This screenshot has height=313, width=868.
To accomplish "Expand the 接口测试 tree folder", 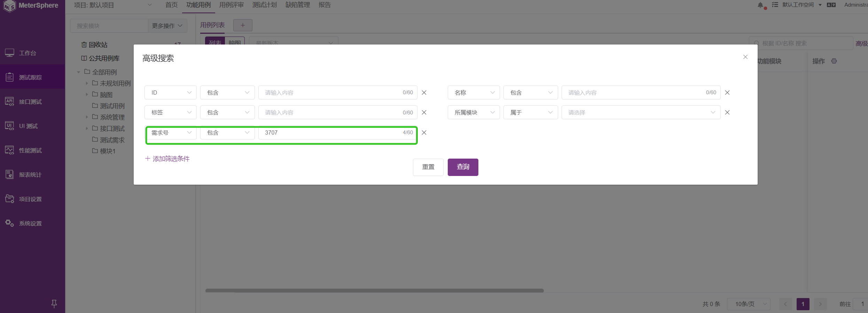I will tap(87, 128).
